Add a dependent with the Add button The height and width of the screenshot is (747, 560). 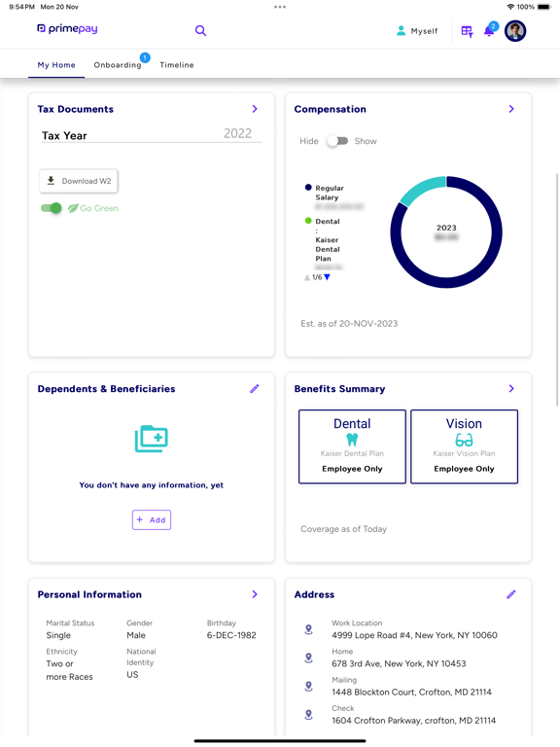click(152, 519)
